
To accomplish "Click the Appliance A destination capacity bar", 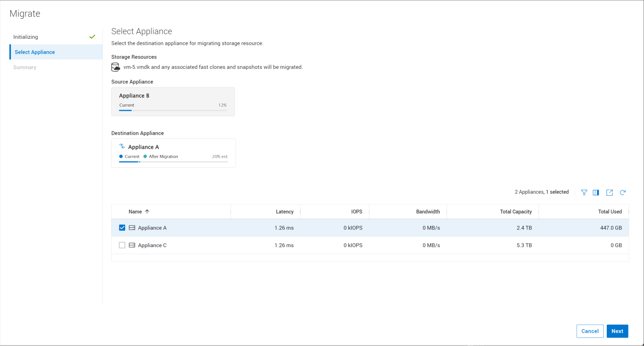I will tap(173, 162).
